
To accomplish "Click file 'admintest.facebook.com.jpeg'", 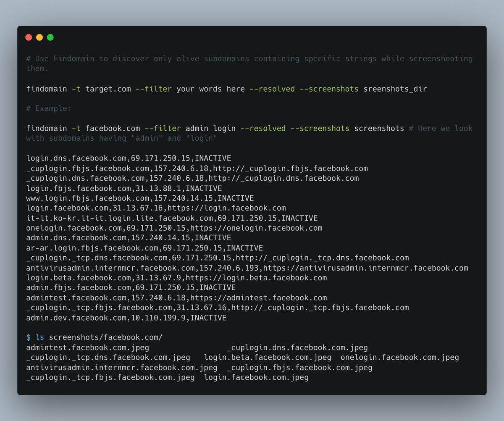I will click(x=87, y=347).
